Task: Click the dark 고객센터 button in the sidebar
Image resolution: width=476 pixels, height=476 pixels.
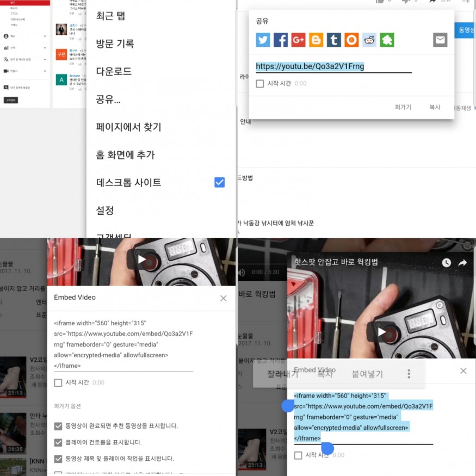Action: pyautogui.click(x=11, y=100)
